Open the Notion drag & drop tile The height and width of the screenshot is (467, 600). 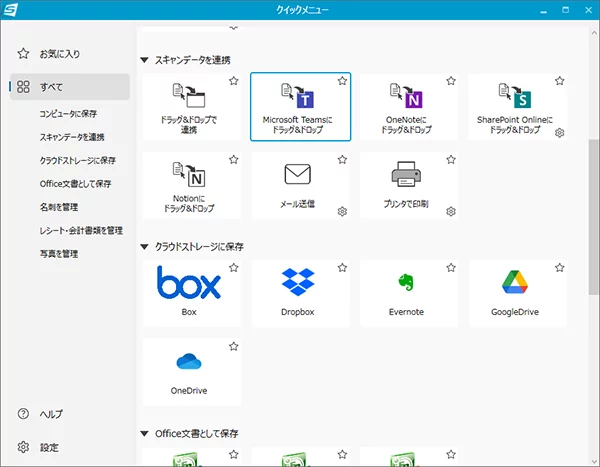[191, 186]
